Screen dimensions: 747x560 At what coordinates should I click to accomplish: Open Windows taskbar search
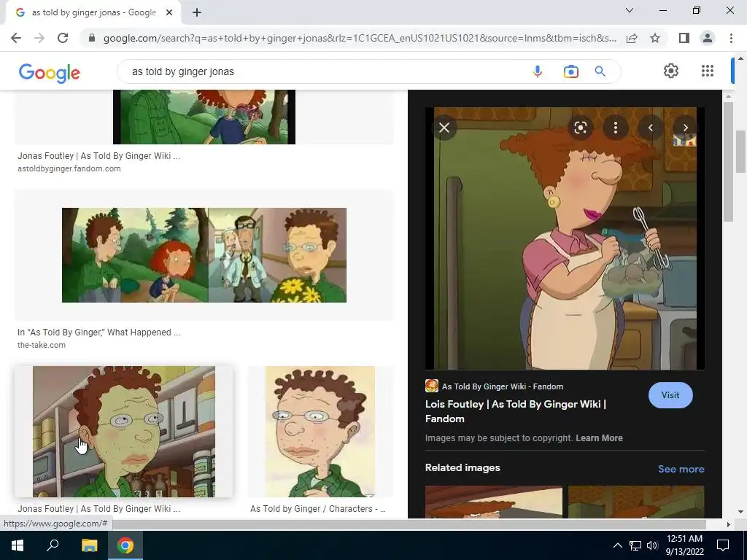(x=53, y=545)
